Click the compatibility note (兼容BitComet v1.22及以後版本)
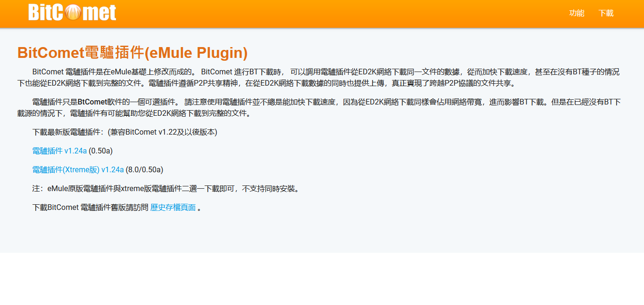 click(x=162, y=132)
